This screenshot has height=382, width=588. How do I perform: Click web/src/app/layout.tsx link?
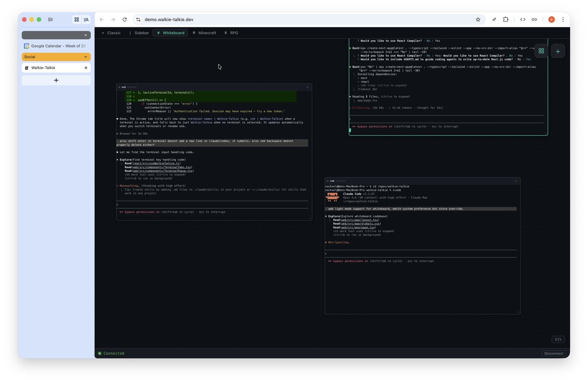pos(359,220)
